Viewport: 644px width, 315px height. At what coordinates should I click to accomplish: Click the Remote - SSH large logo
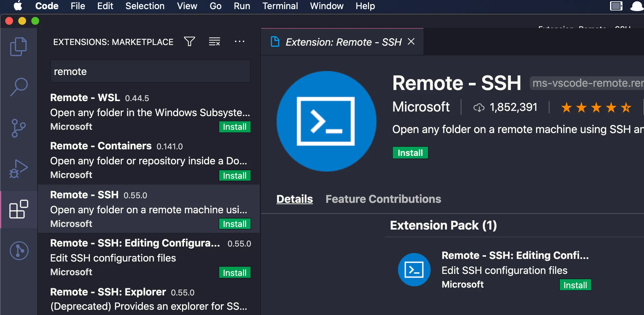pyautogui.click(x=326, y=121)
